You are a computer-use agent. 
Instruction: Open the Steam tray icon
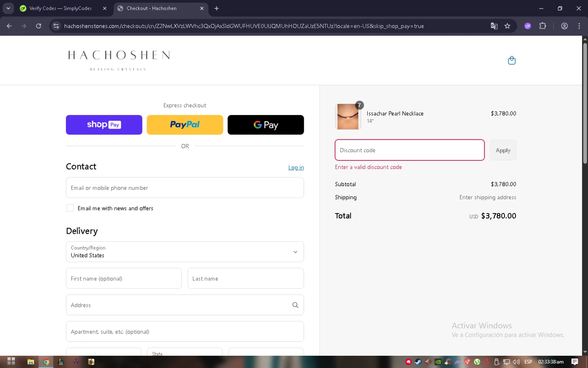(x=418, y=362)
